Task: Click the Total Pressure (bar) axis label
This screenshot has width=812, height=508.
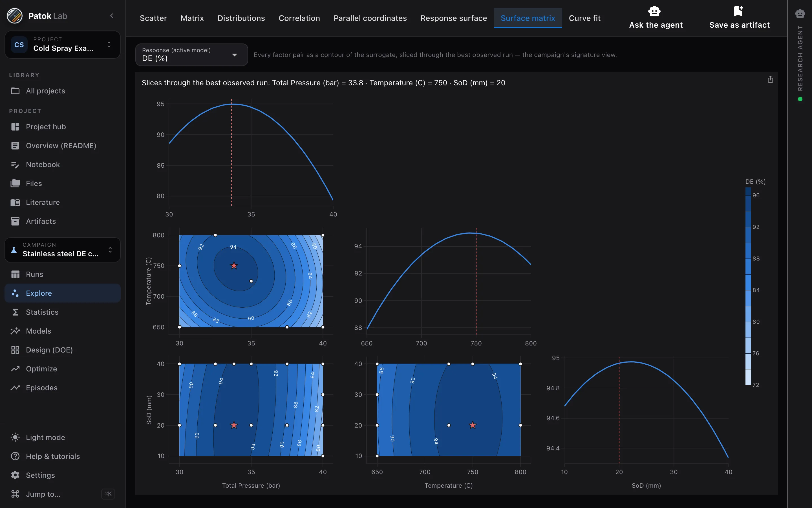Action: pyautogui.click(x=251, y=485)
